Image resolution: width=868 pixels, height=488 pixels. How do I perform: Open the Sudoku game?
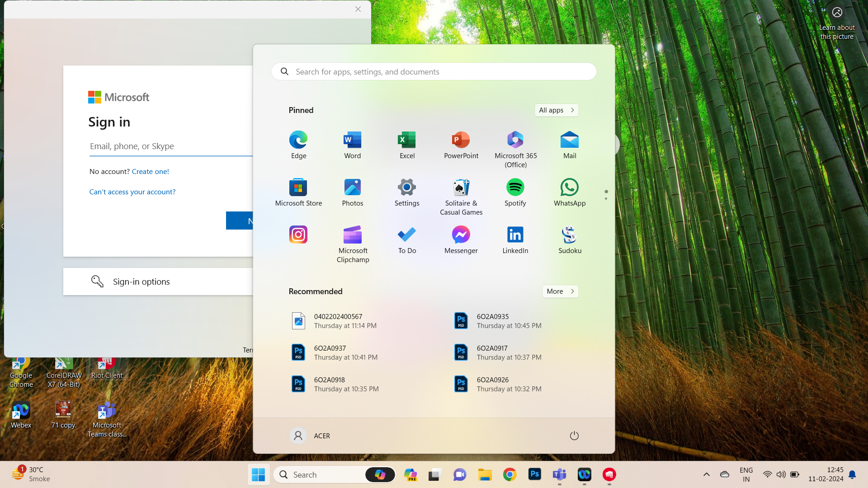570,239
